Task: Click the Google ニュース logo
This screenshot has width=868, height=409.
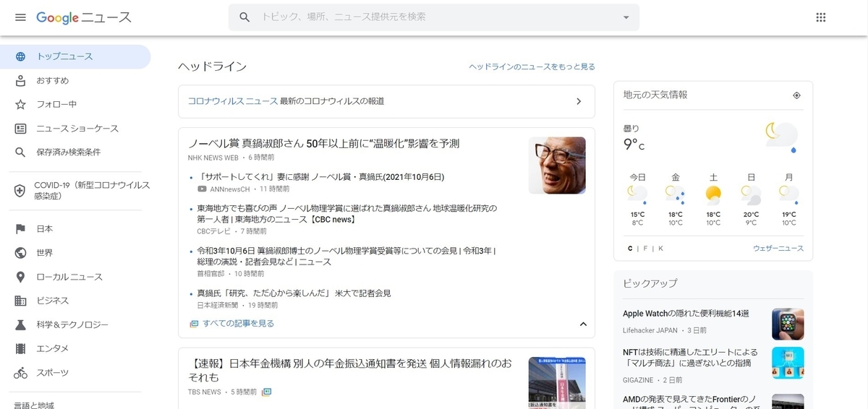Action: (84, 17)
